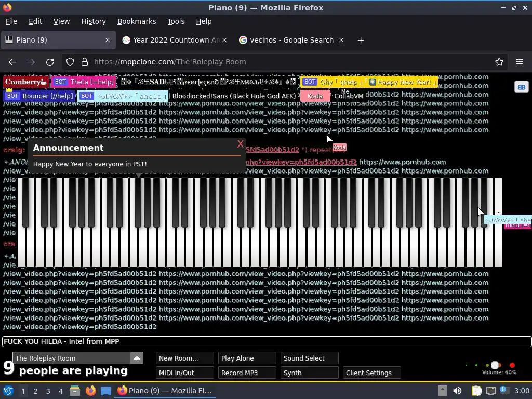Open the clipboard tray icon

click(476, 391)
